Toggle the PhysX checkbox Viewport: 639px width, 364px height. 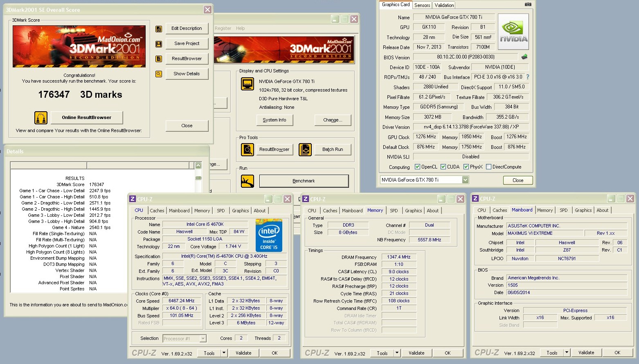[466, 167]
